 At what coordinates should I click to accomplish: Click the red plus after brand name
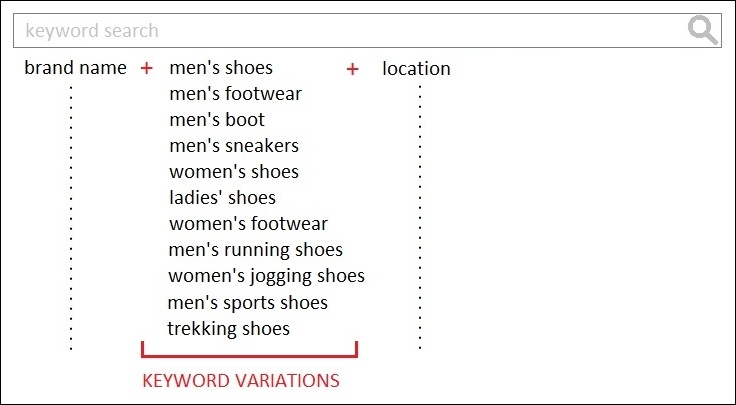tap(147, 69)
